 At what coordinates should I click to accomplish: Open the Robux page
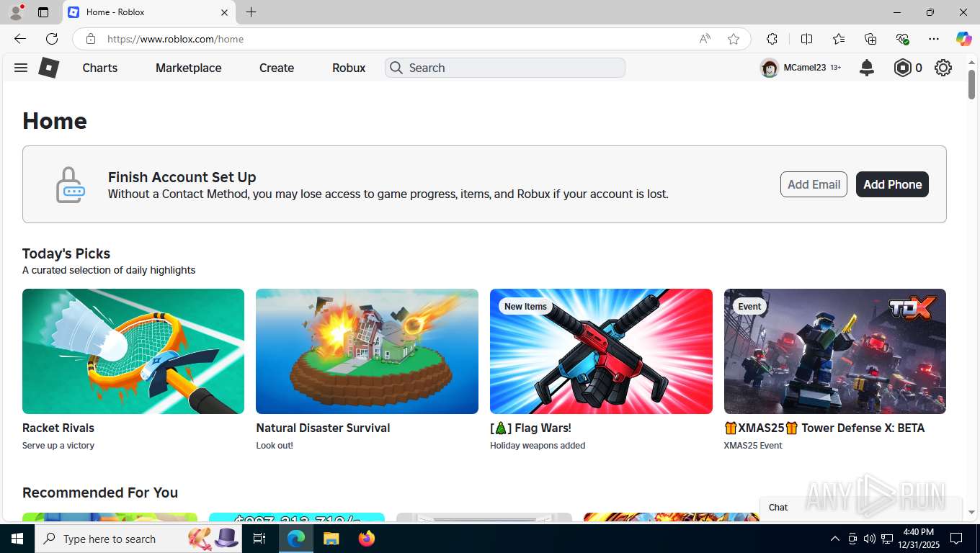click(349, 68)
